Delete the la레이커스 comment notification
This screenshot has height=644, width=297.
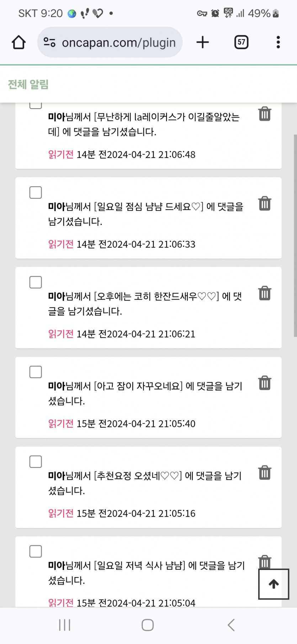coord(265,114)
